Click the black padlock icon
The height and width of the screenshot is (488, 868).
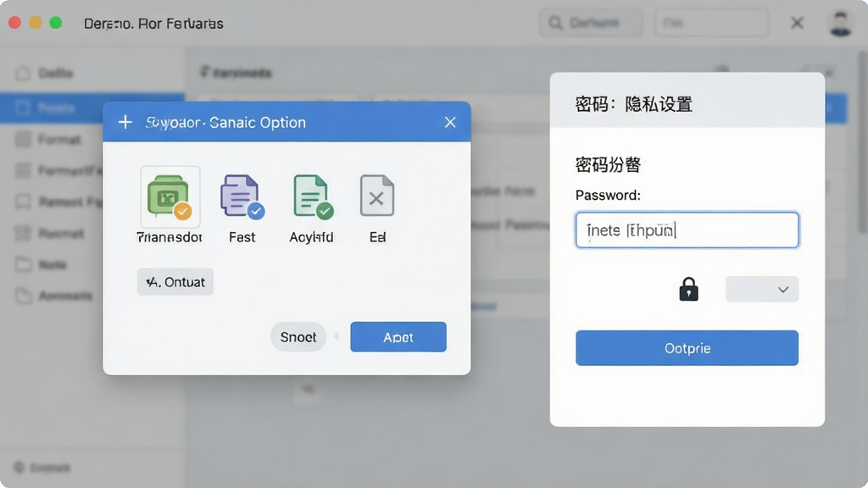point(688,289)
